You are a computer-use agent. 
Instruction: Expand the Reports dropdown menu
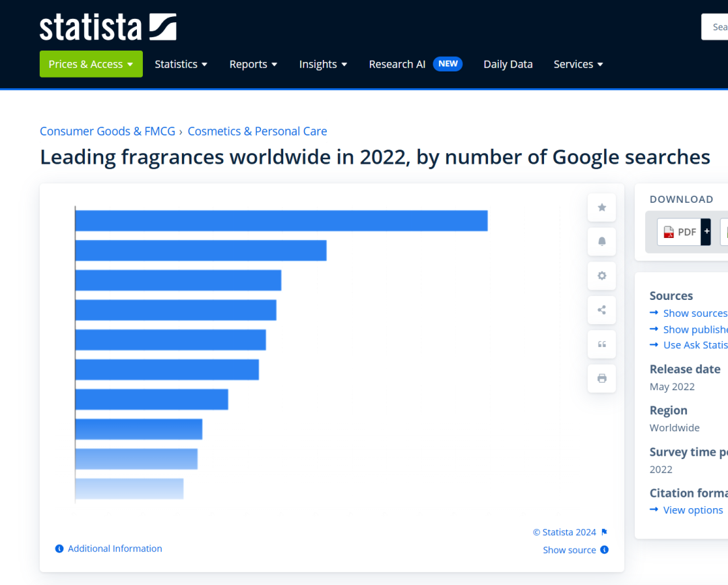point(253,64)
